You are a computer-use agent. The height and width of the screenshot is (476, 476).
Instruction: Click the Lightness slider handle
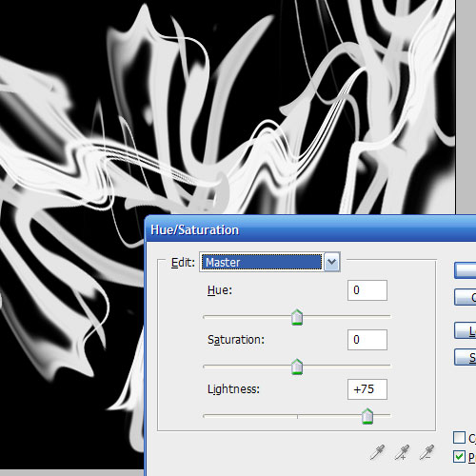(x=367, y=416)
